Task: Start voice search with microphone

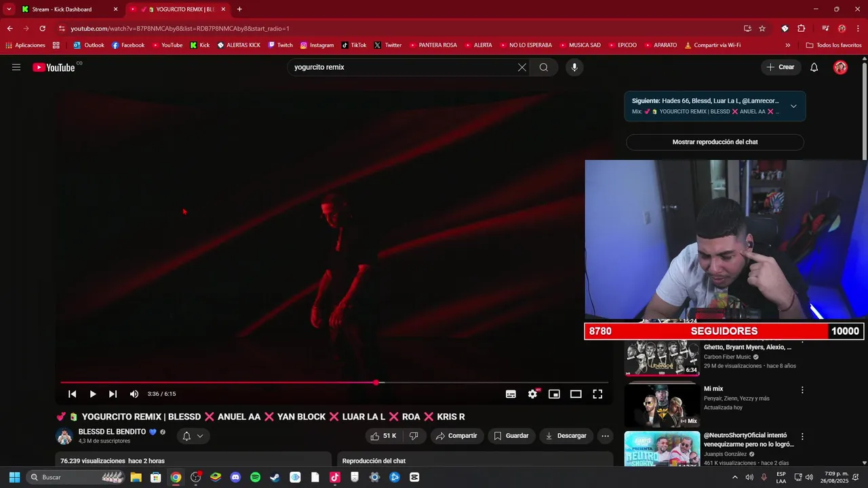Action: pos(574,67)
